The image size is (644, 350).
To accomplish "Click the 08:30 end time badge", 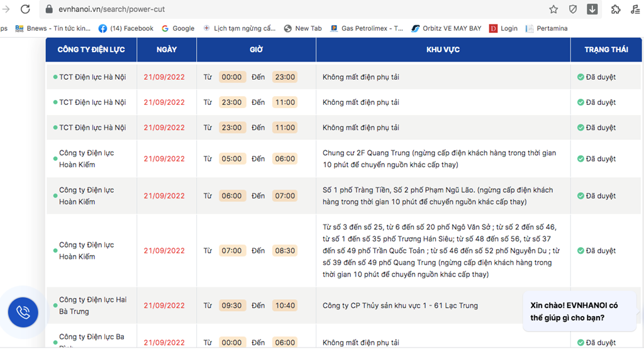I will point(285,251).
